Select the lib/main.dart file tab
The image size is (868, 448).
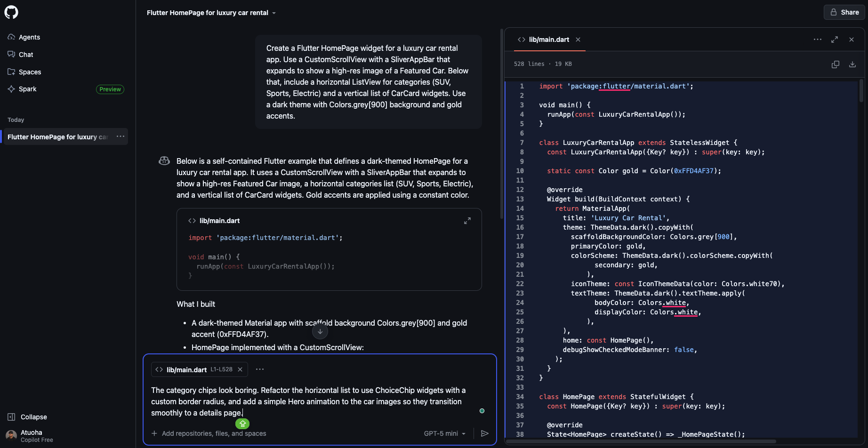click(x=548, y=40)
